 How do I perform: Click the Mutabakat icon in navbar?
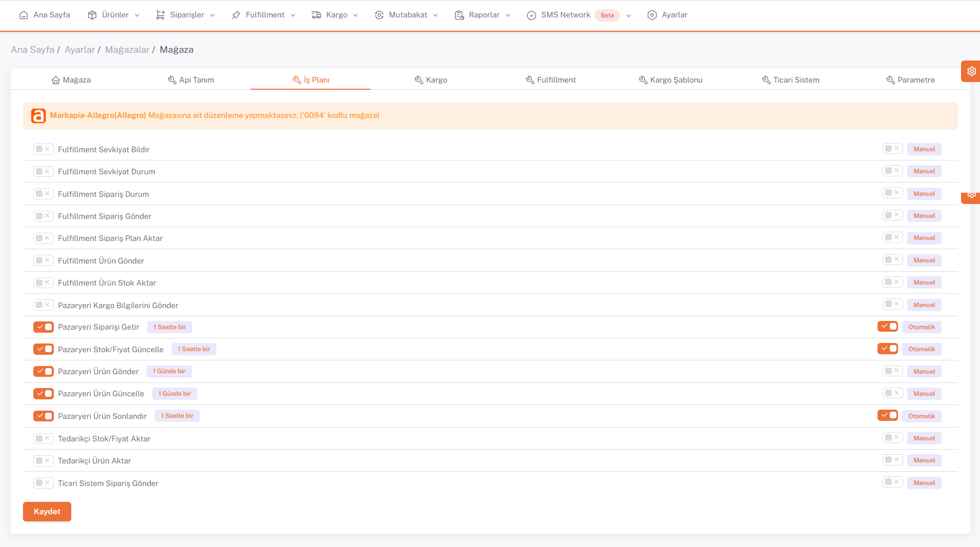(379, 15)
